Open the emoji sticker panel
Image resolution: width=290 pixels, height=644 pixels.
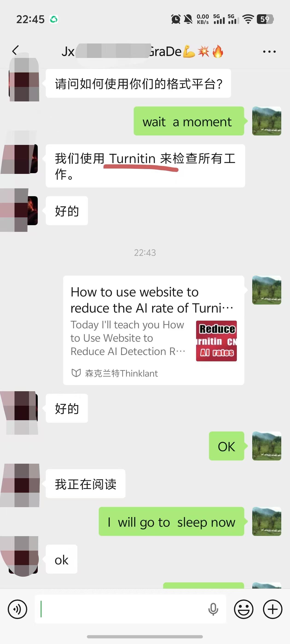click(244, 609)
